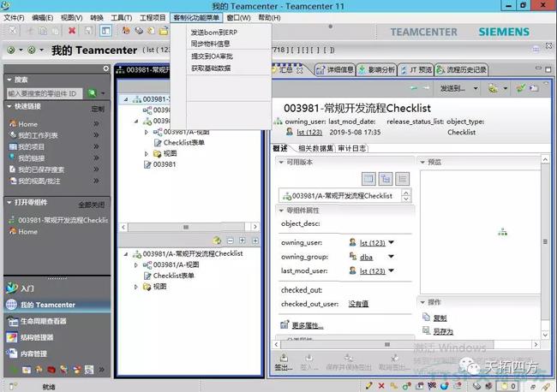Screen dimensions: 557x392
Task: Click the green search button icon
Action: 92,93
